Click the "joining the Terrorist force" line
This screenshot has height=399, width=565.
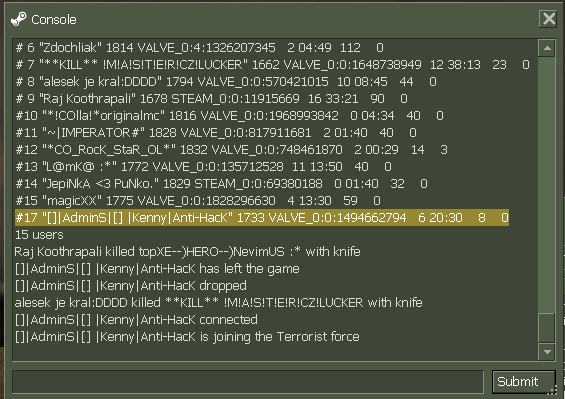(187, 337)
